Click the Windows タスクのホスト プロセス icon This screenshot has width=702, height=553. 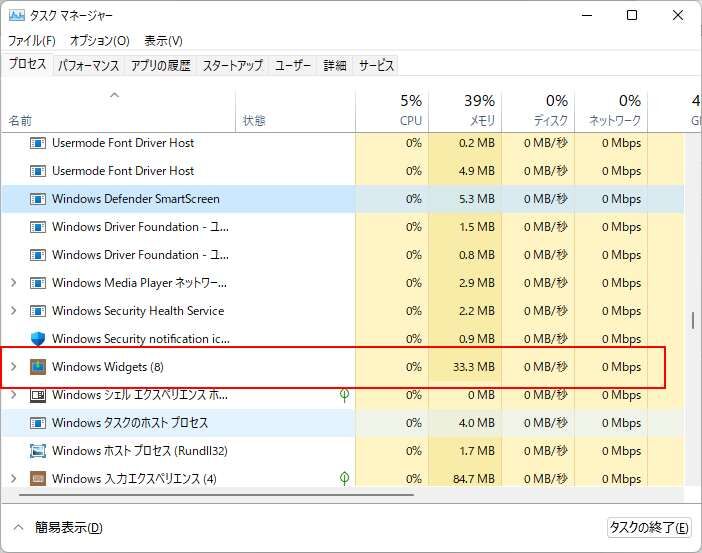point(38,423)
